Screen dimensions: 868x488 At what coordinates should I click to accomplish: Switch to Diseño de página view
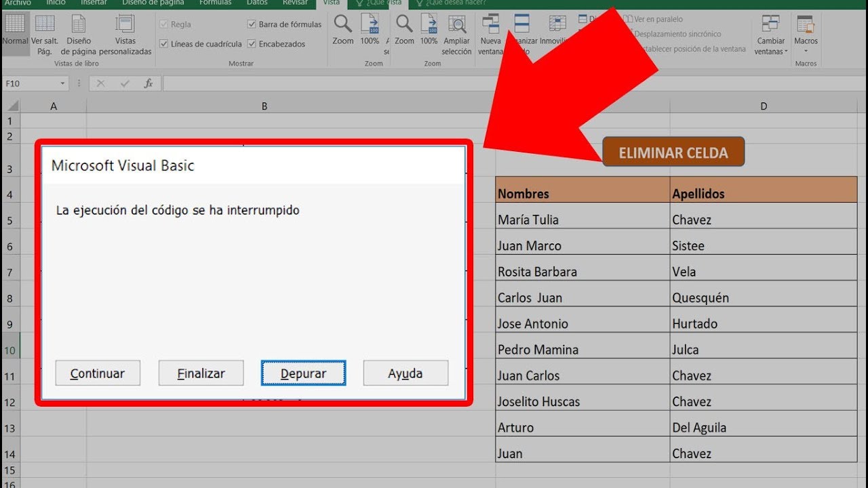coord(79,35)
